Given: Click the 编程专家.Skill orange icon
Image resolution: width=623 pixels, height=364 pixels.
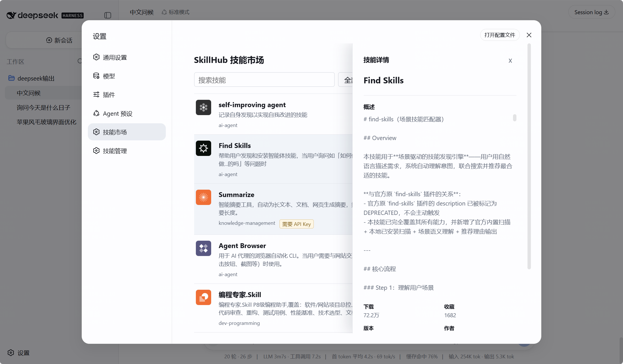Looking at the screenshot, I should click(x=204, y=297).
